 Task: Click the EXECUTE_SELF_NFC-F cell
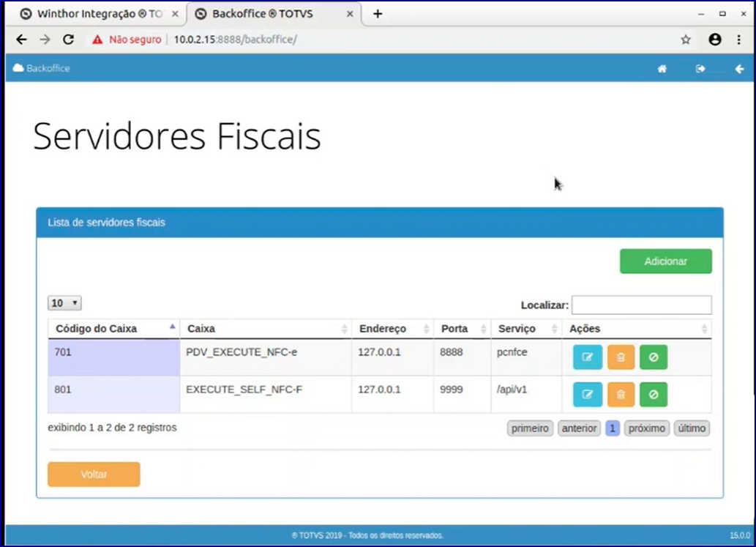pyautogui.click(x=266, y=395)
